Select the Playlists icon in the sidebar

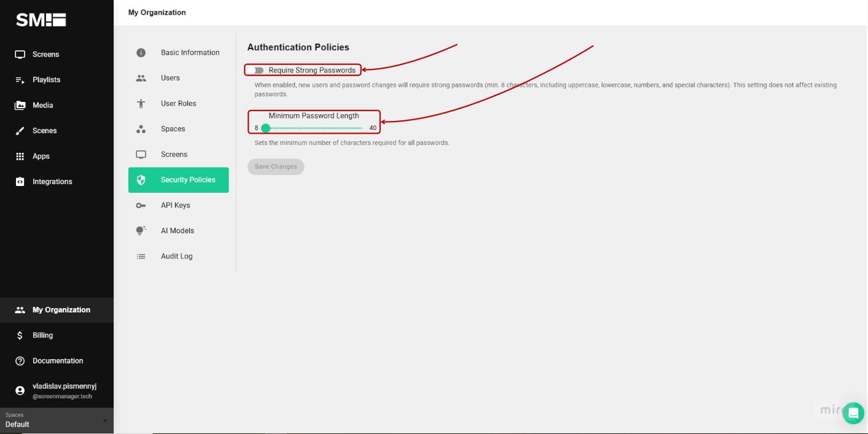tap(20, 79)
